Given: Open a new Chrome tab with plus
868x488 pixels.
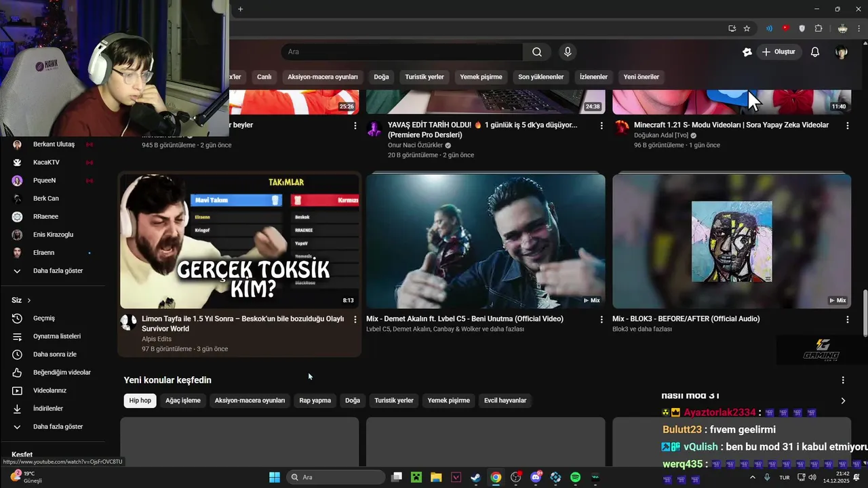Looking at the screenshot, I should [240, 9].
